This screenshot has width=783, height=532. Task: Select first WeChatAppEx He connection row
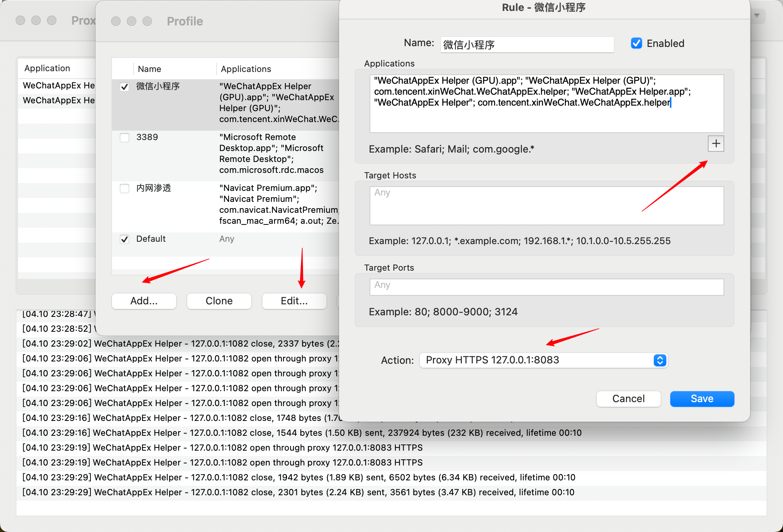[x=57, y=85]
